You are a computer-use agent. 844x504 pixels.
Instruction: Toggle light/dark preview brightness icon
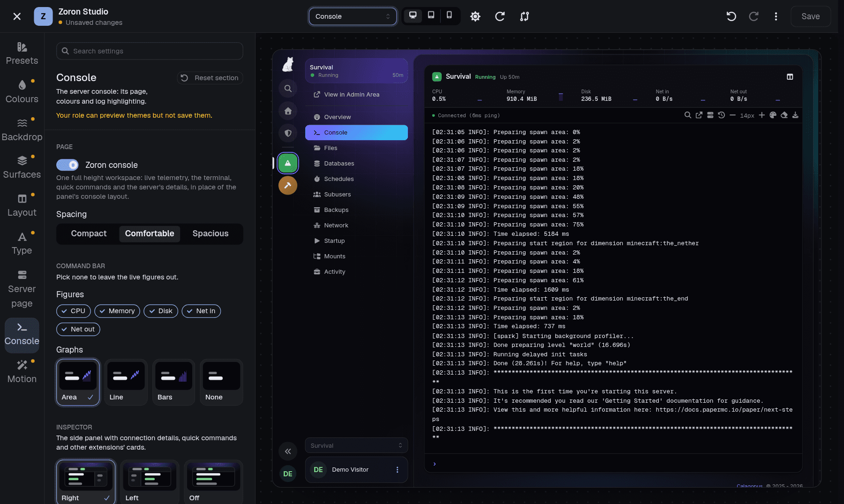pos(475,16)
